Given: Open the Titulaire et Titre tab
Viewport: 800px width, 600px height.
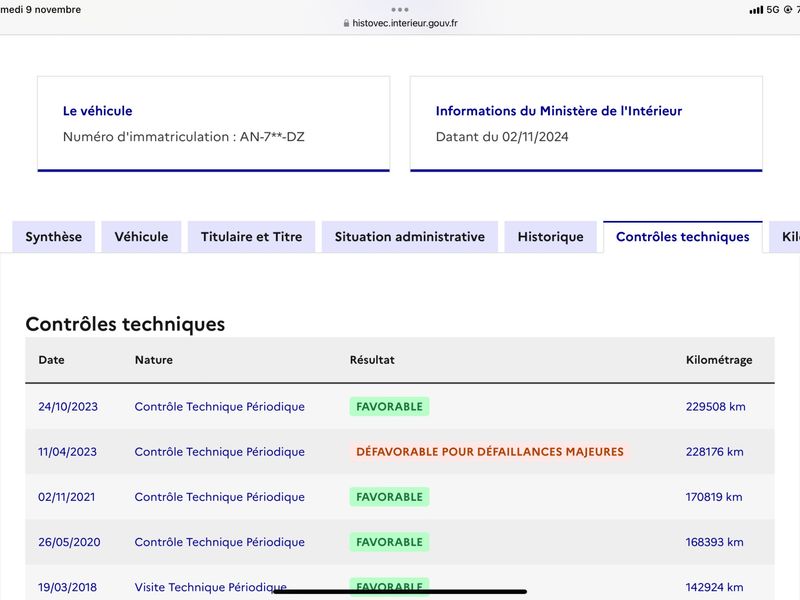Looking at the screenshot, I should point(252,237).
